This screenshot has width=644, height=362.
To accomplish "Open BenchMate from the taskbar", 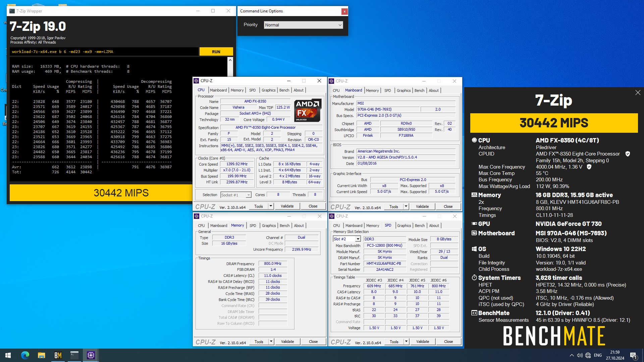I will (58, 355).
